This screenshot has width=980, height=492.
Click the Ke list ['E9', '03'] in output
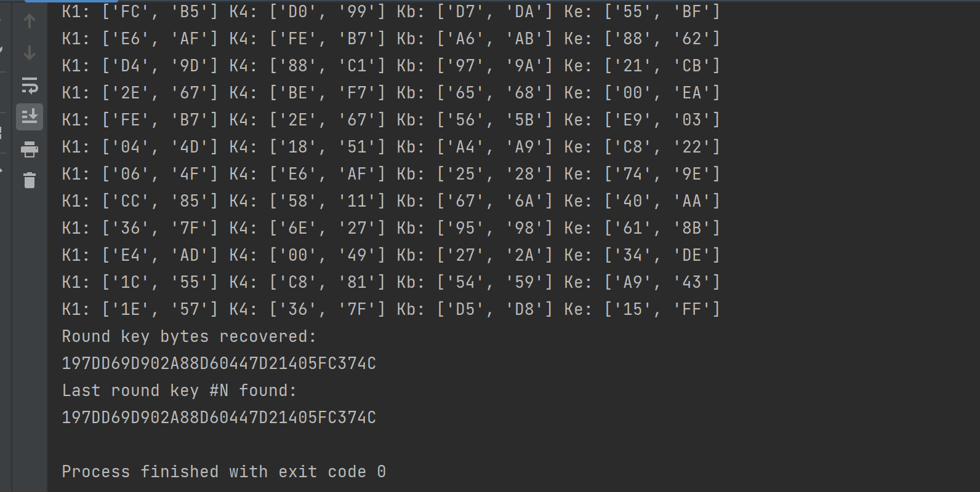coord(662,120)
